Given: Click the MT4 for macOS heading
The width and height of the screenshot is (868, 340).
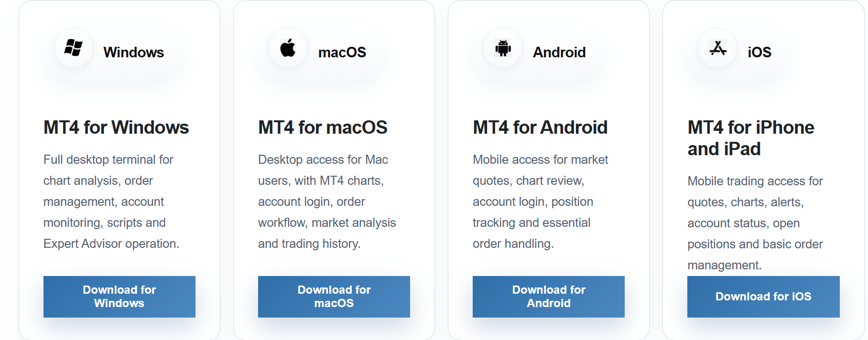Looking at the screenshot, I should coord(323,127).
